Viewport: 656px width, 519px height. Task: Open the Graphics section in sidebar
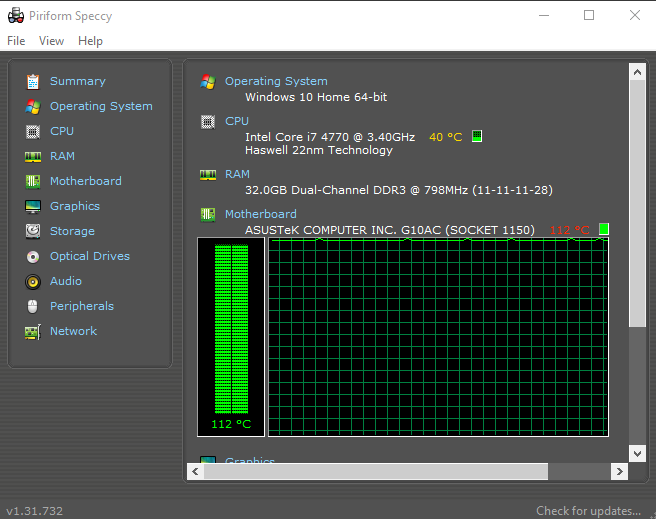point(75,206)
